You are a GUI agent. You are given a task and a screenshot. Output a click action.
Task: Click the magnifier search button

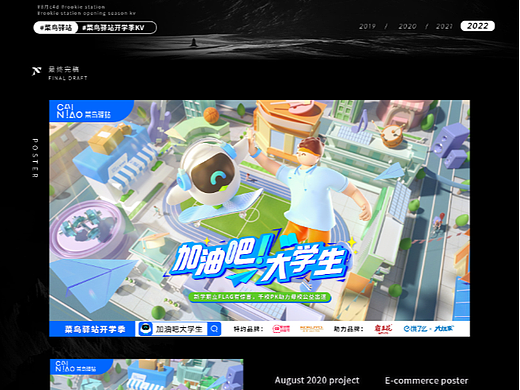(214, 329)
